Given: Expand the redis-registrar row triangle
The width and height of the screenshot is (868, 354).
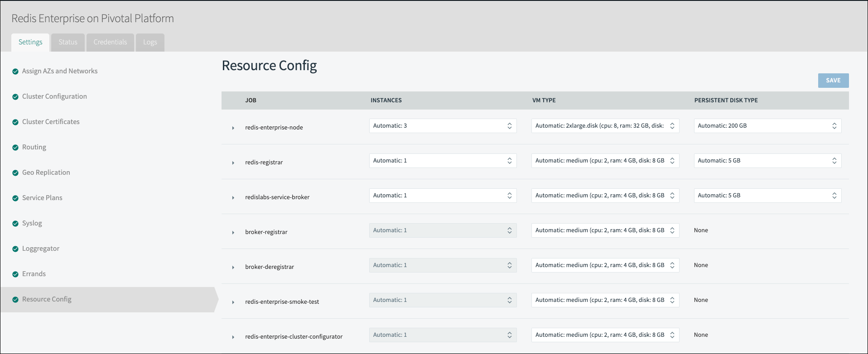Looking at the screenshot, I should tap(233, 163).
